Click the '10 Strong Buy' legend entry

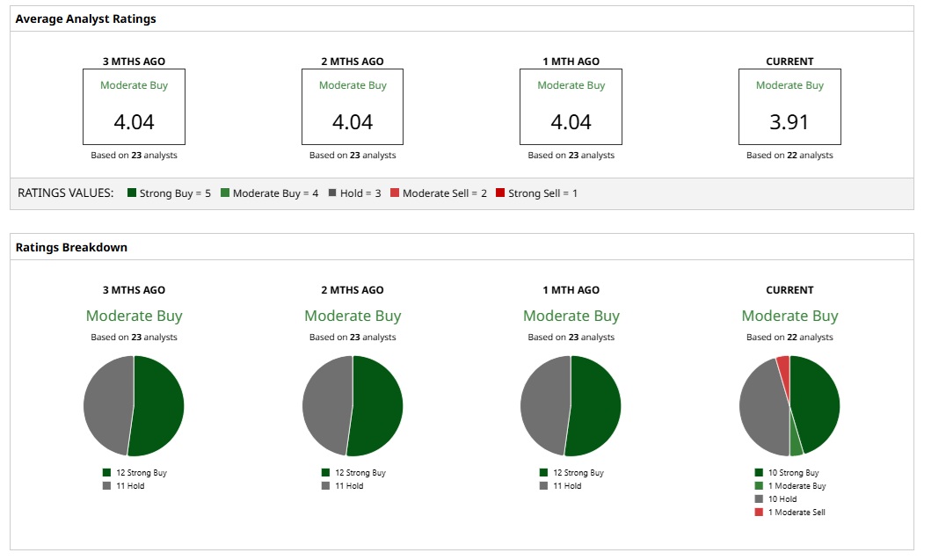coord(787,473)
